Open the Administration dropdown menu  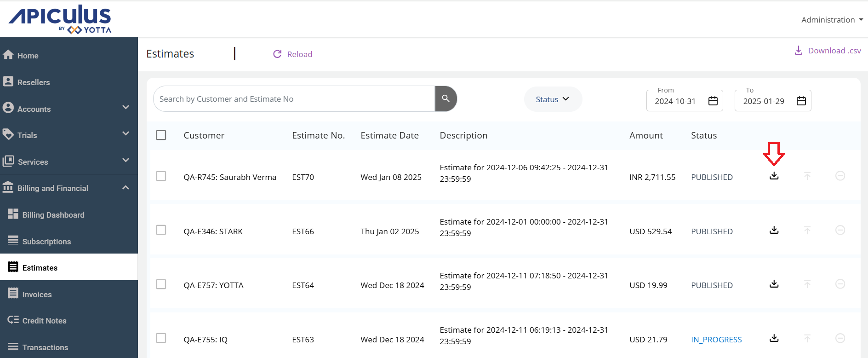coord(832,20)
